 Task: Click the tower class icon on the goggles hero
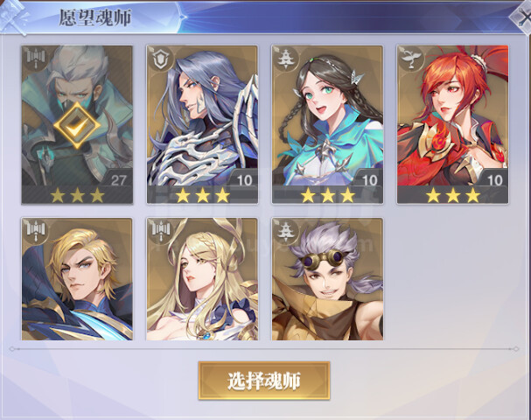tap(285, 231)
